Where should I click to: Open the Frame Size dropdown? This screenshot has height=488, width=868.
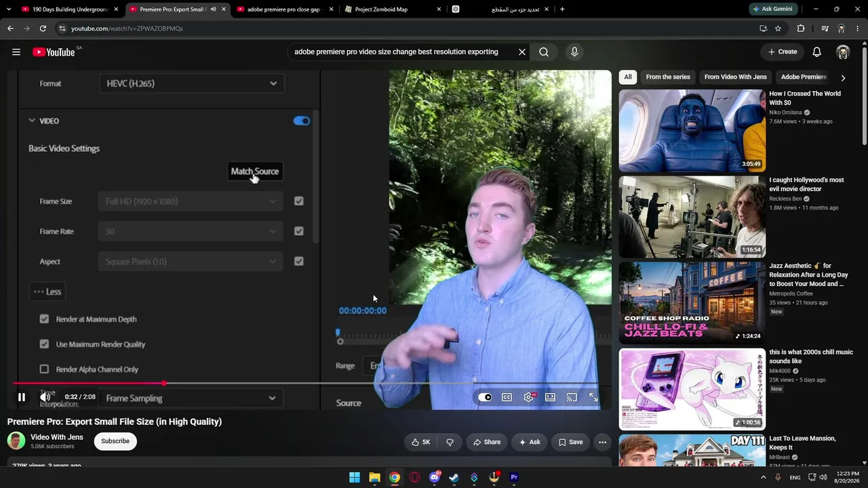coord(191,201)
